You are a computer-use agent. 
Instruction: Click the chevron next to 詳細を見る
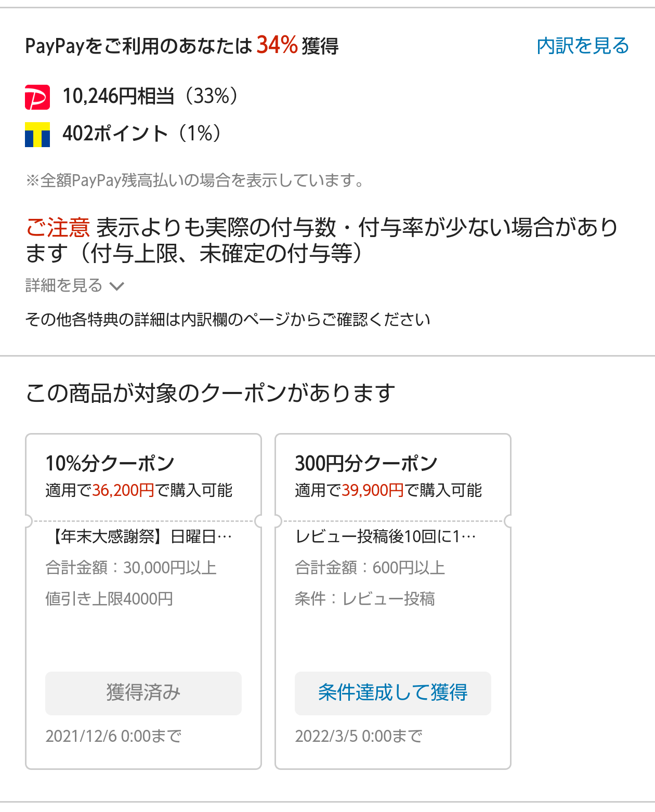tap(117, 286)
